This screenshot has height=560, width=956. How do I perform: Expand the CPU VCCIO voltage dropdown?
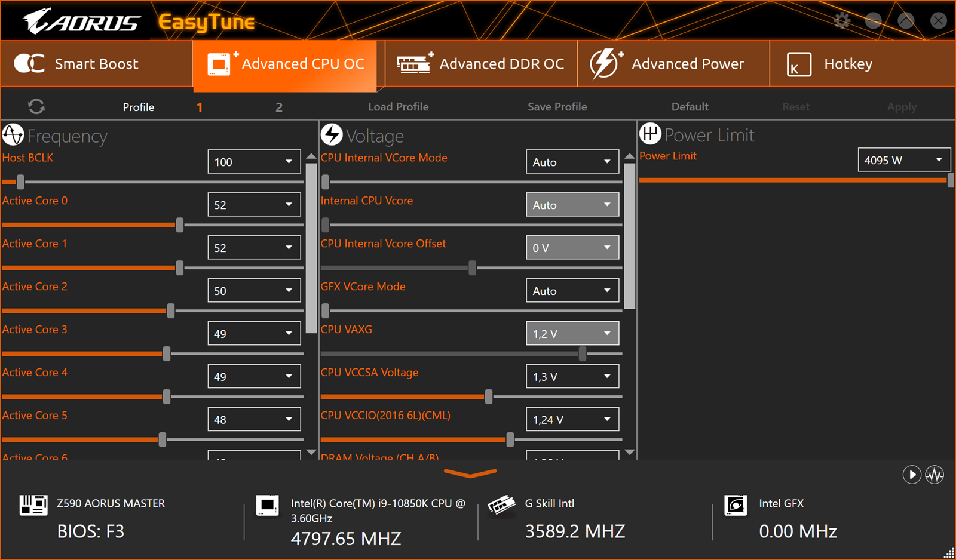tap(572, 420)
